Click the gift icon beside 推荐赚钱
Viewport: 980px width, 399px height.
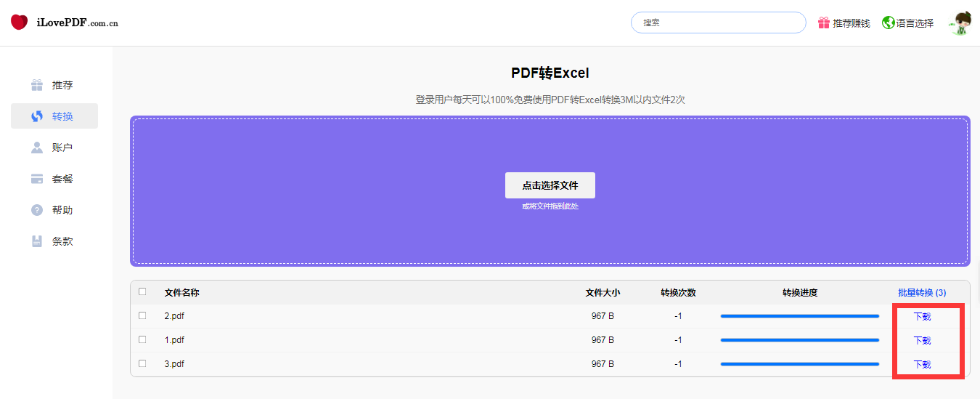(823, 23)
